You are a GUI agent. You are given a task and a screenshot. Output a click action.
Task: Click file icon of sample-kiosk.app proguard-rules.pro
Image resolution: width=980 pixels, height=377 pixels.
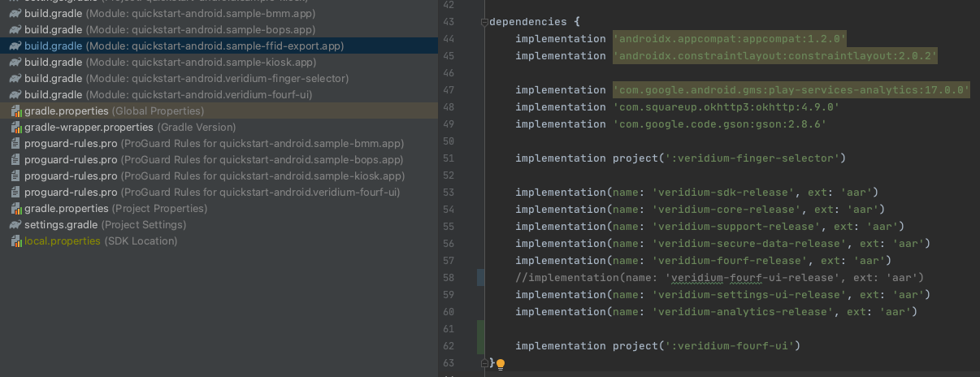(x=15, y=176)
